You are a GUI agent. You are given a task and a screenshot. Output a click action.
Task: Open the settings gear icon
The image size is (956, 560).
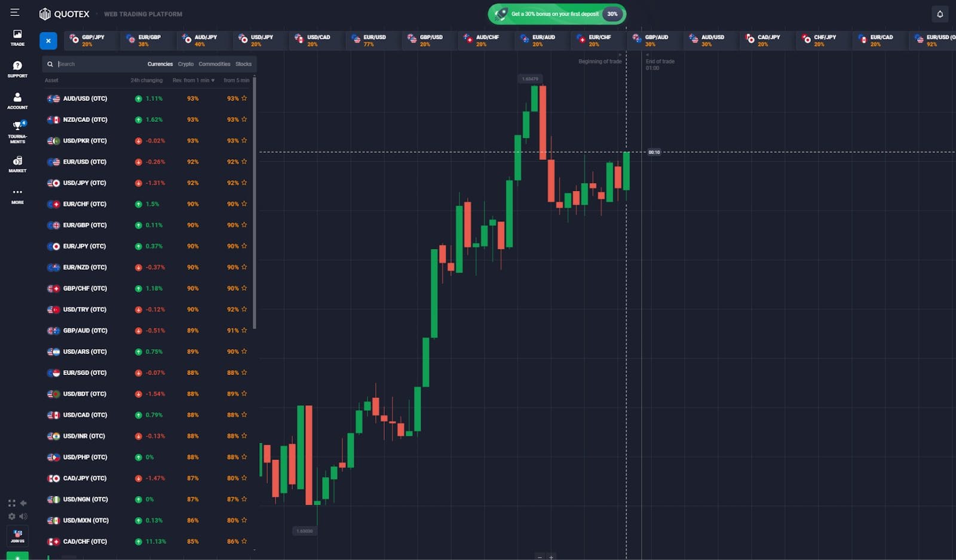(x=11, y=516)
